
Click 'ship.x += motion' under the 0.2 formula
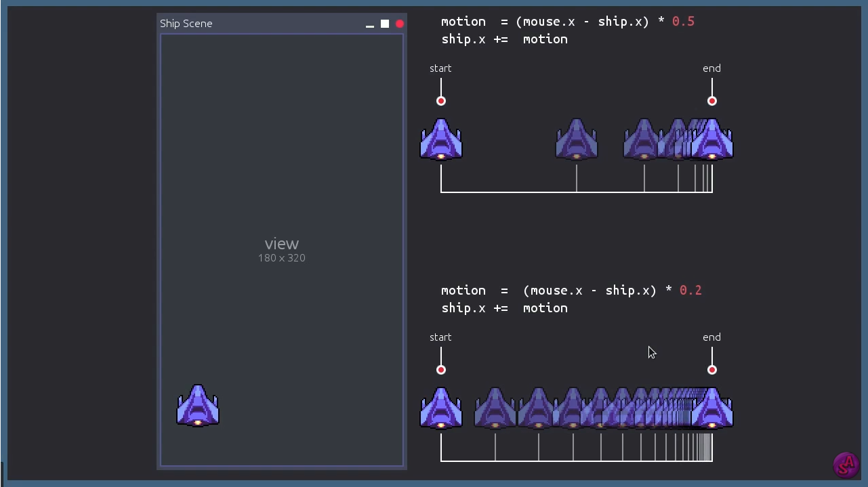pyautogui.click(x=505, y=308)
